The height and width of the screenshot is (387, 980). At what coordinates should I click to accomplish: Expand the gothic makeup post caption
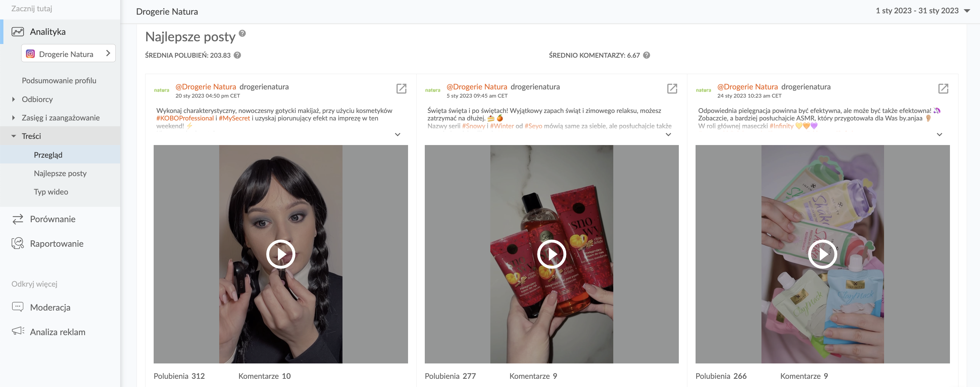(397, 134)
